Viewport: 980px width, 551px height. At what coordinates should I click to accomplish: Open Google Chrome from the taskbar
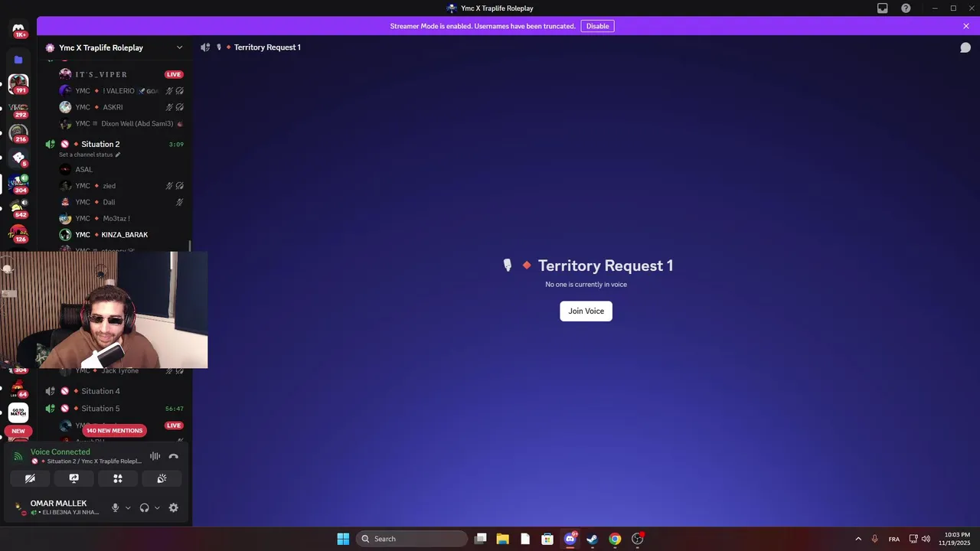[615, 539]
